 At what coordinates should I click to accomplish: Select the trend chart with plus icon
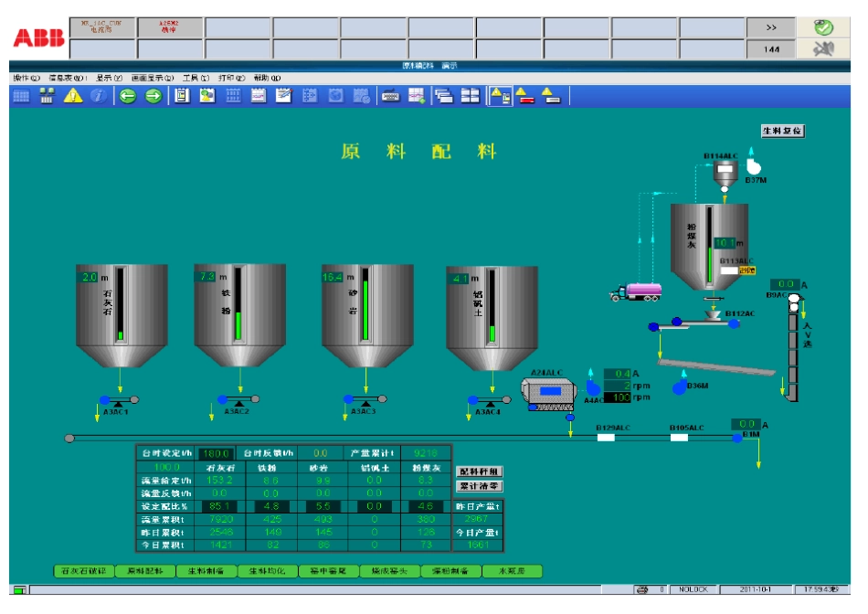pos(417,96)
